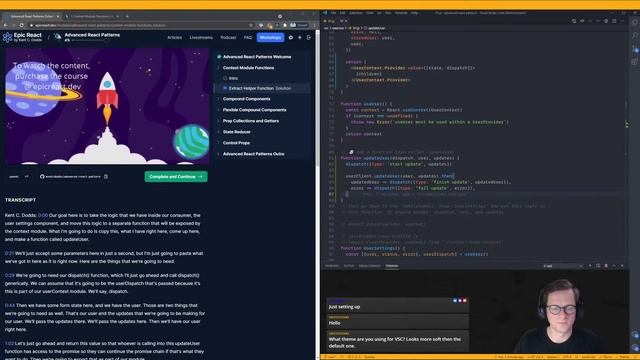Image resolution: width=640 pixels, height=360 pixels.
Task: Switch to the second browser tab
Action: (91, 16)
